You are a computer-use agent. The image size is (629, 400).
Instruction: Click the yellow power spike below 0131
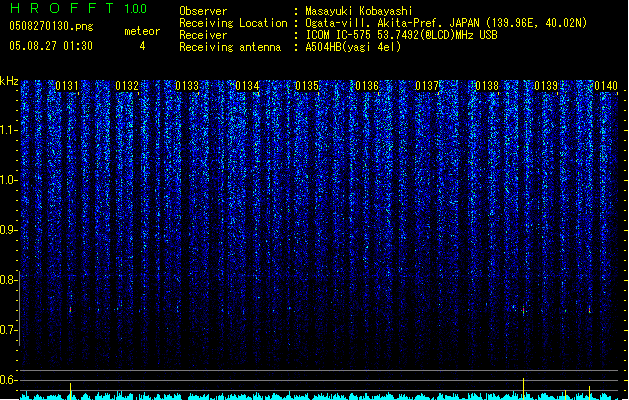click(x=71, y=391)
